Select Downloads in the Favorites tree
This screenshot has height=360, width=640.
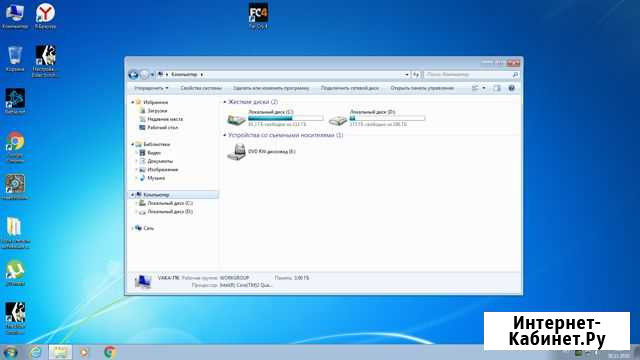(157, 111)
